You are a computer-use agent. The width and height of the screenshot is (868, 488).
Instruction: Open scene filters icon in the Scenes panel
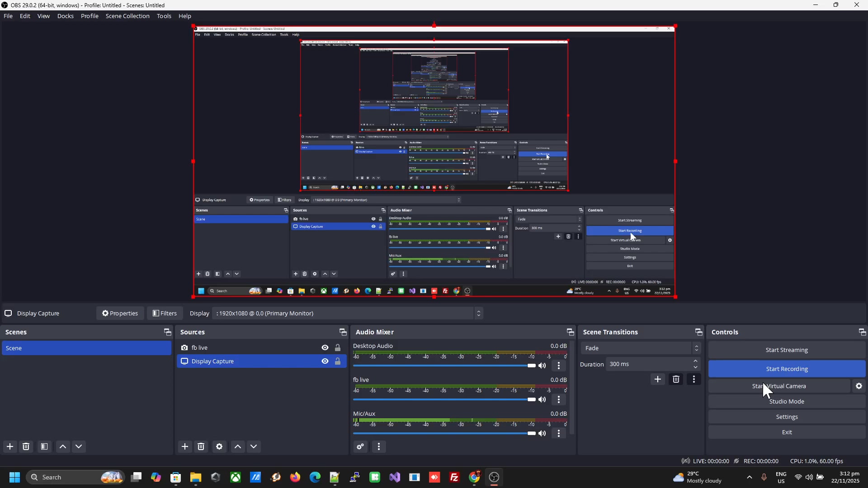[44, 446]
